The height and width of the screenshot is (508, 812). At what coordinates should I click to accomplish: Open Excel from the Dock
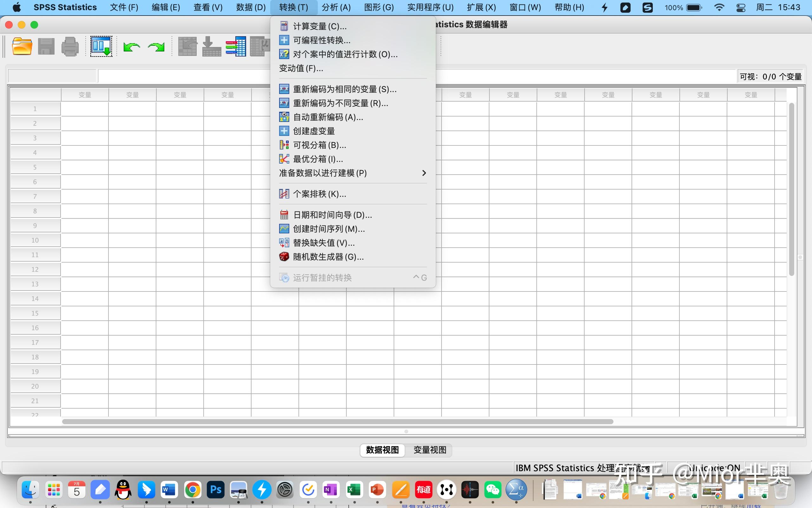point(354,490)
